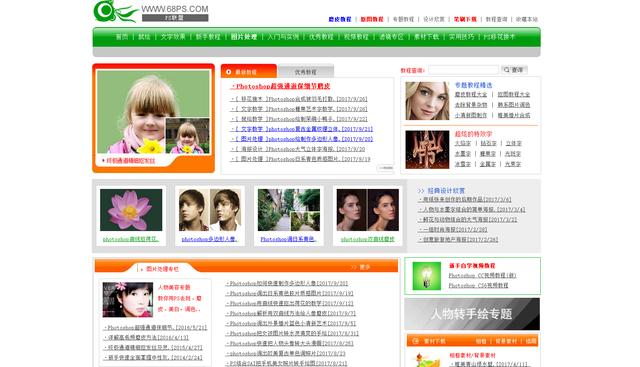The height and width of the screenshot is (367, 640).
Task: Open 文字效果 in the green navigation bar
Action: coord(173,37)
